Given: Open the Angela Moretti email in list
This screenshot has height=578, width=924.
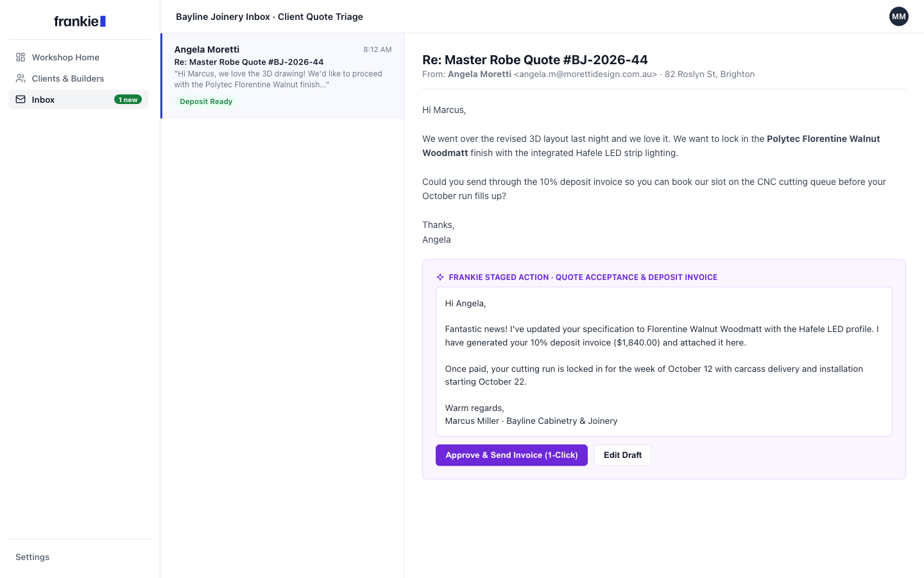Looking at the screenshot, I should point(282,76).
